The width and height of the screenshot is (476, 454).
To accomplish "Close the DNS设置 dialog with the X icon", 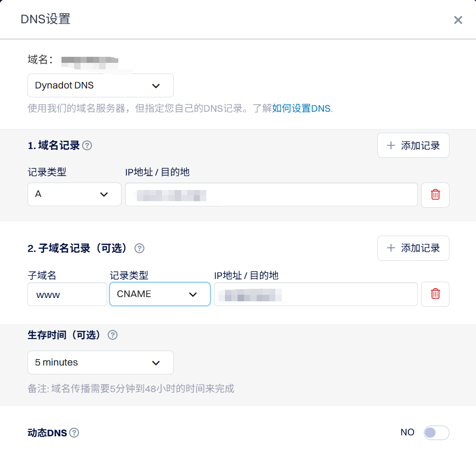I will point(458,20).
